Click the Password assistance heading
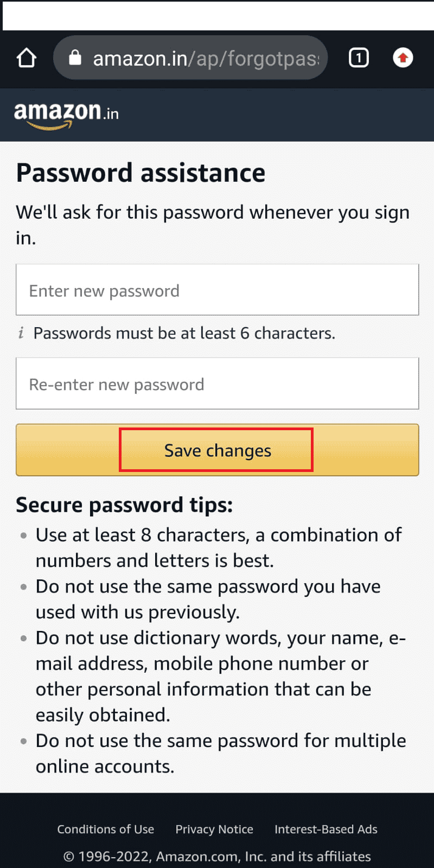 click(x=141, y=173)
